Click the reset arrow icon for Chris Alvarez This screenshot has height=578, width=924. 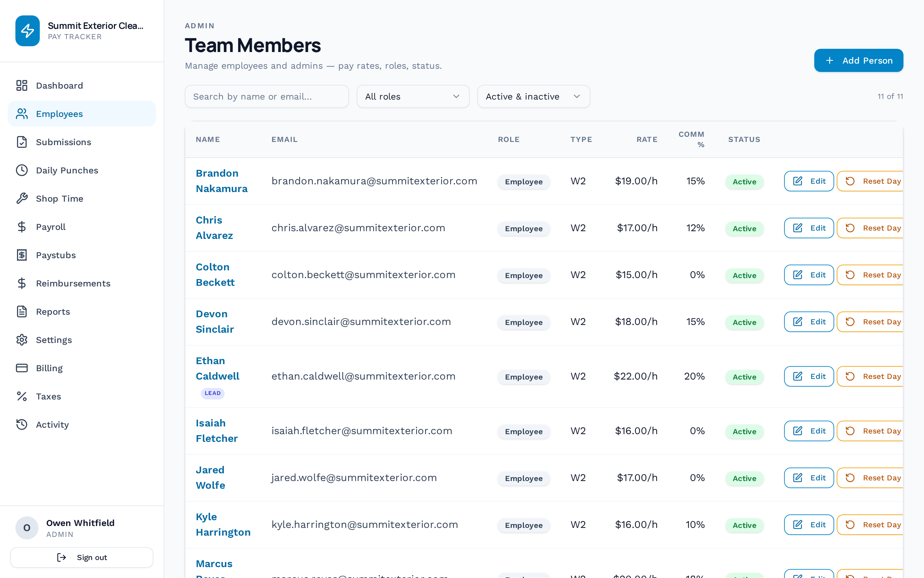pyautogui.click(x=850, y=228)
